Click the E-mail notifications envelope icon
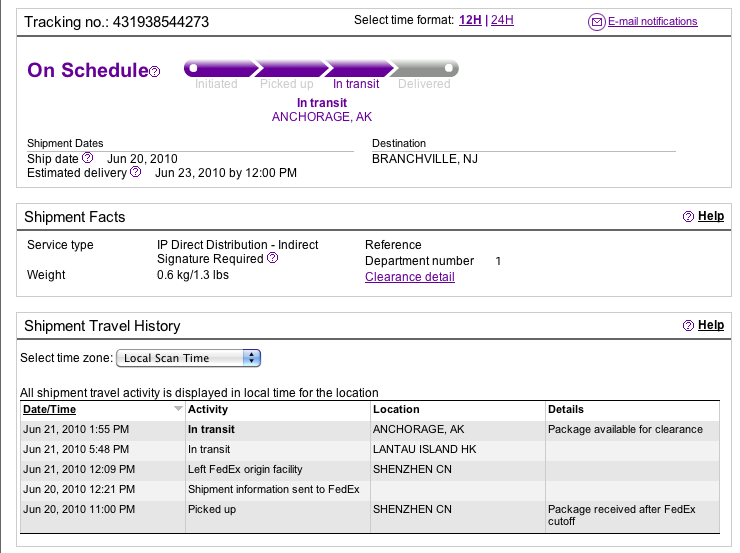Image resolution: width=740 pixels, height=553 pixels. click(x=597, y=22)
